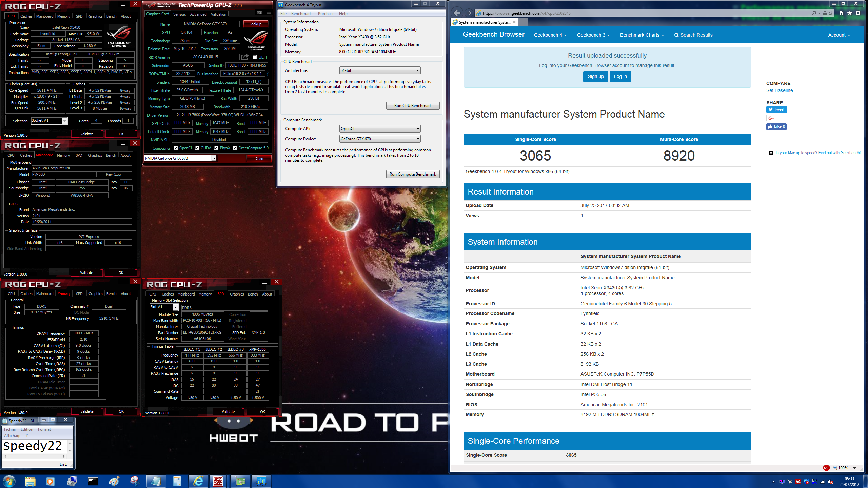The width and height of the screenshot is (868, 488).
Task: Open Paint from the taskbar
Action: coord(114,481)
